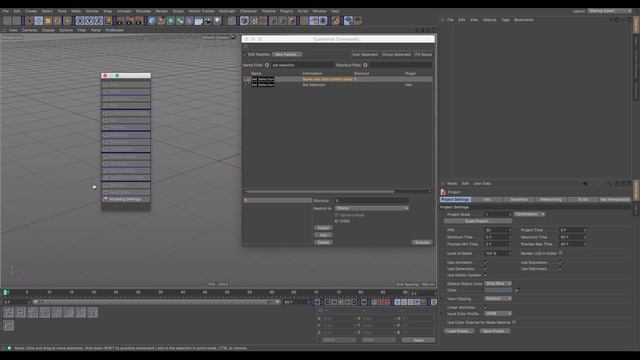This screenshot has height=360, width=640.
Task: Open the Default Object Color dropdown
Action: coord(498,283)
